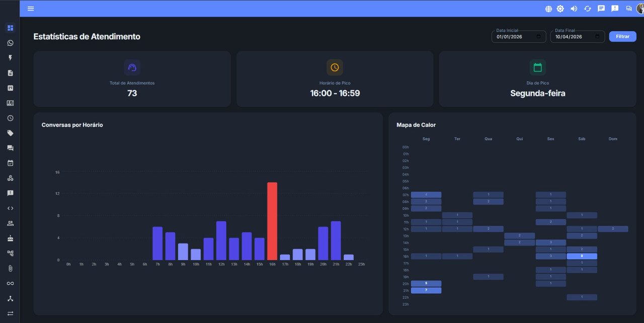Open the gear settings in top bar

coord(560,9)
